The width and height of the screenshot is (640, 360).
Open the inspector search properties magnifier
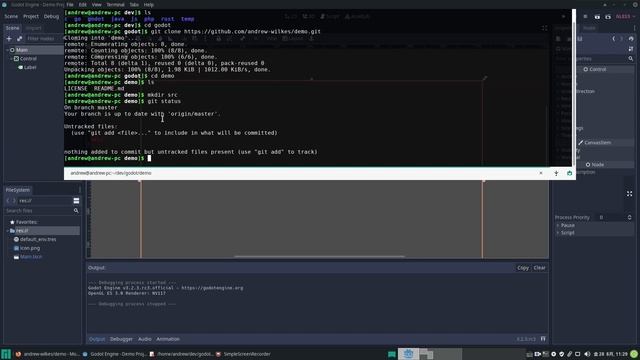pyautogui.click(x=631, y=59)
